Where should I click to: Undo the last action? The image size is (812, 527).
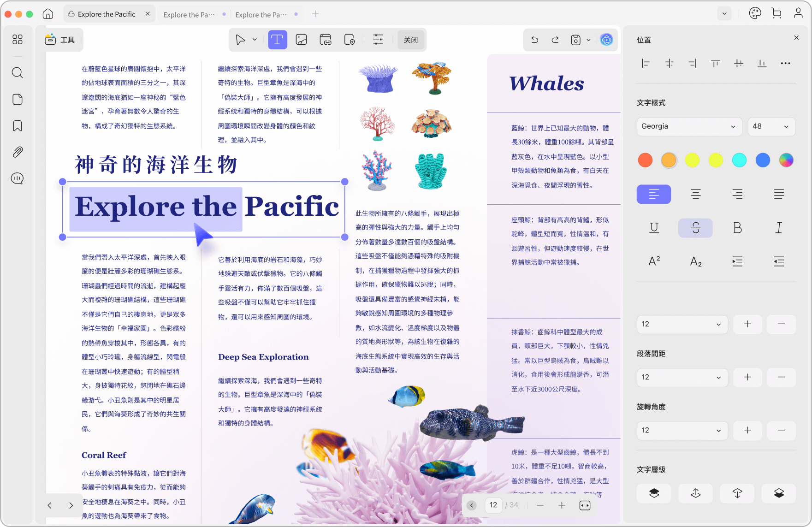click(535, 40)
